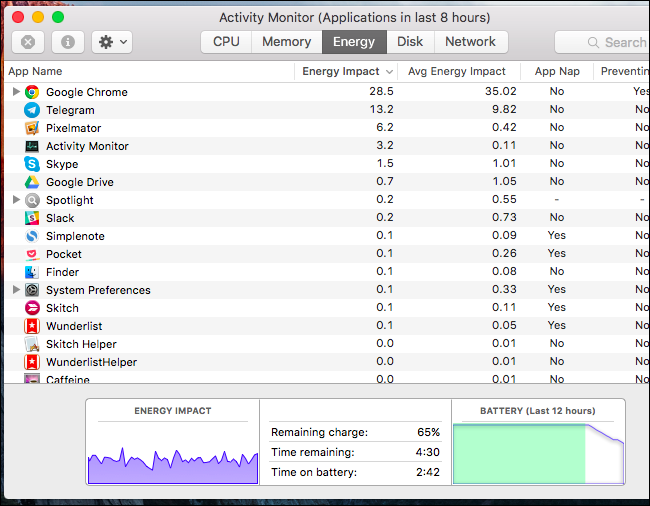Click the Google Chrome app icon
This screenshot has height=506, width=650.
coord(32,92)
